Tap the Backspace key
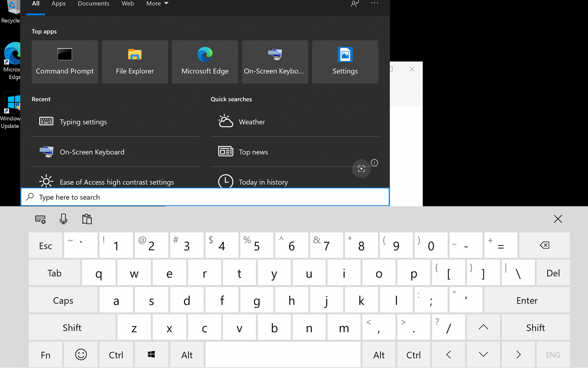Screen dimensions: 588x368 click(544, 246)
